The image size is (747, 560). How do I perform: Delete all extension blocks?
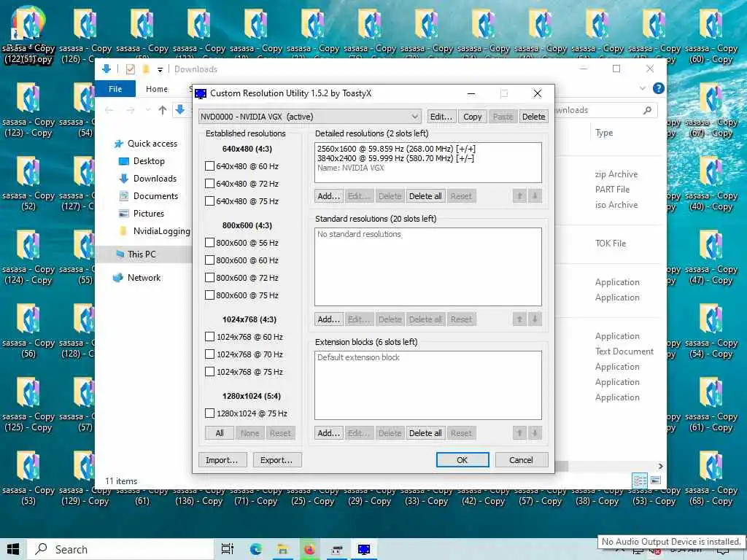pos(425,433)
